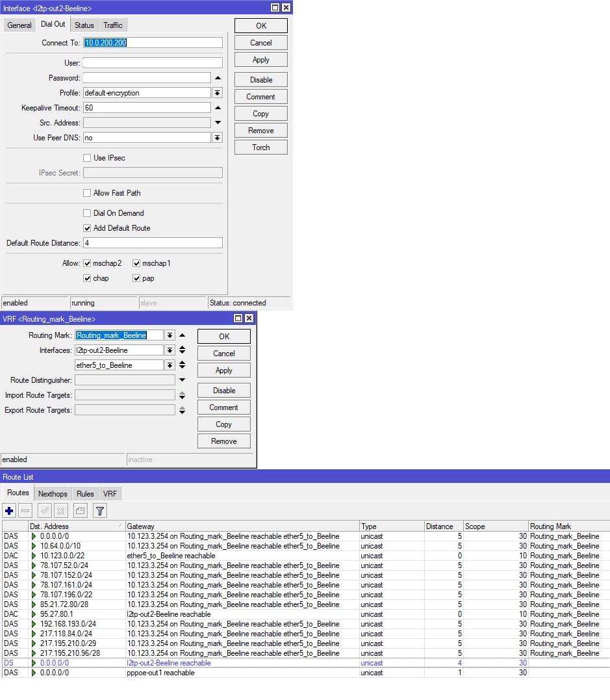Screen dimensions: 610x700
Task: Switch to Nexthops tab in Route List
Action: pos(53,494)
